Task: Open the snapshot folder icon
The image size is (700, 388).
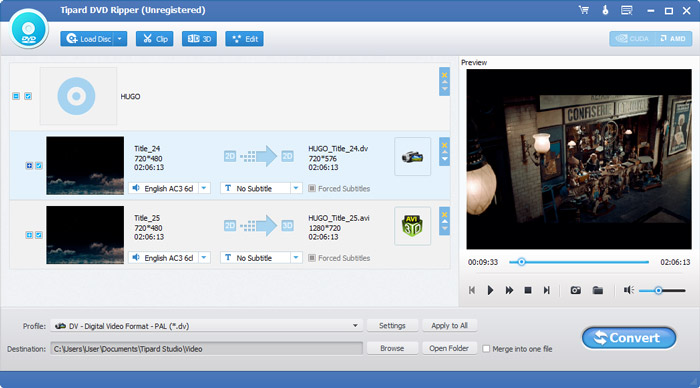Action: click(598, 290)
